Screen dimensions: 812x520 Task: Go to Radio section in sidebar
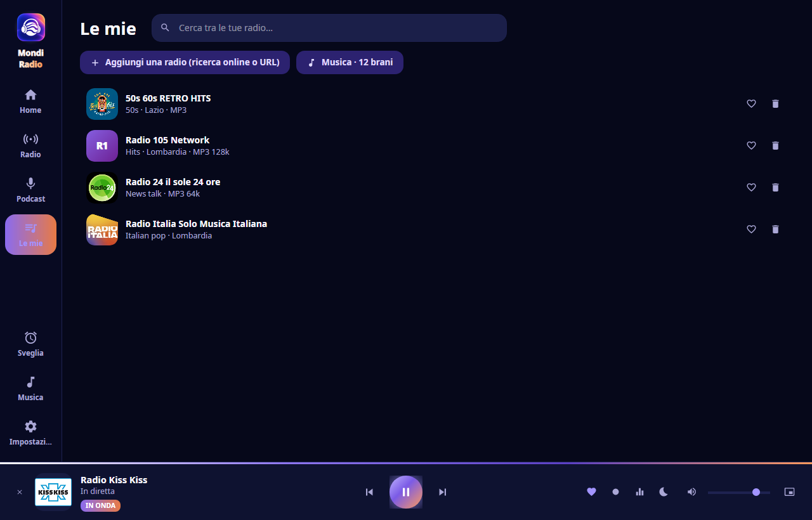[30, 146]
